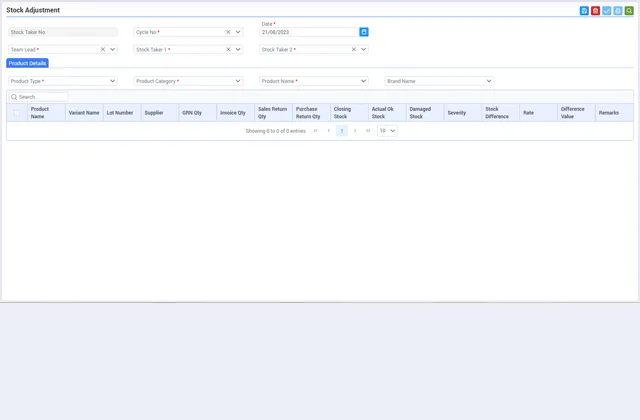Screen dimensions: 640x420
Task: Open the page size dropdown showing 10
Action: click(387, 131)
